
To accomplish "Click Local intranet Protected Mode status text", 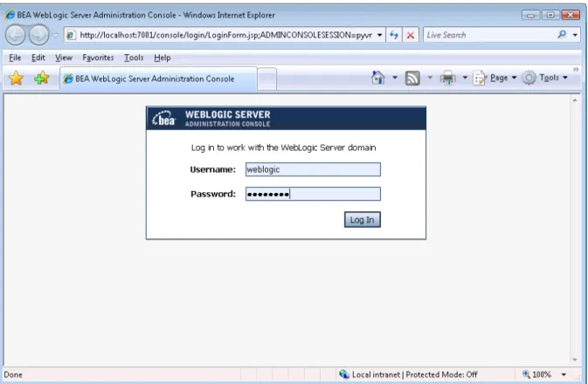I will click(x=415, y=374).
